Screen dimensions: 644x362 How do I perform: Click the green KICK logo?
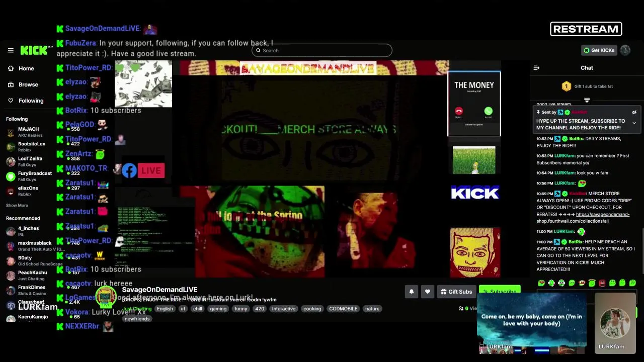(34, 50)
